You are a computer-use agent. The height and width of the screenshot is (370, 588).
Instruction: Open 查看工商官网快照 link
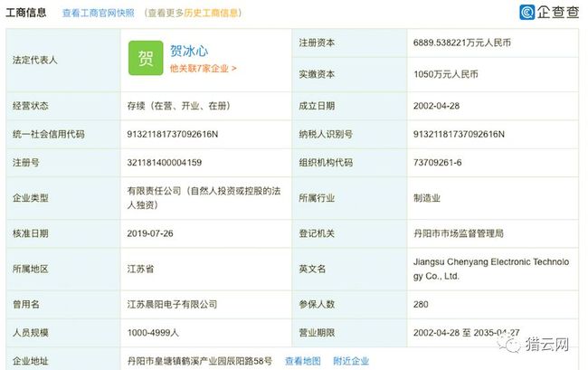click(x=99, y=13)
